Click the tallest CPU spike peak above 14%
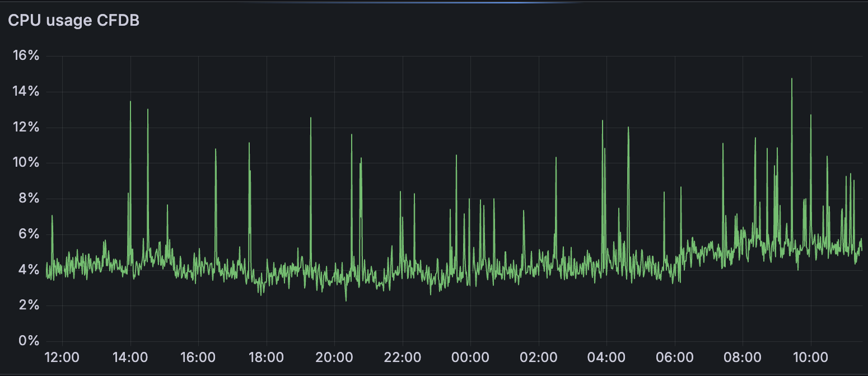Viewport: 868px width, 376px height. pos(791,79)
